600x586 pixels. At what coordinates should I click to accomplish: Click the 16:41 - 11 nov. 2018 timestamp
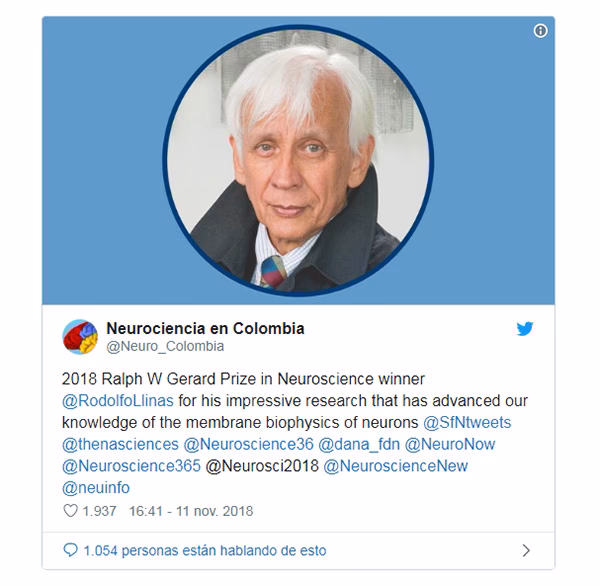coord(191,511)
